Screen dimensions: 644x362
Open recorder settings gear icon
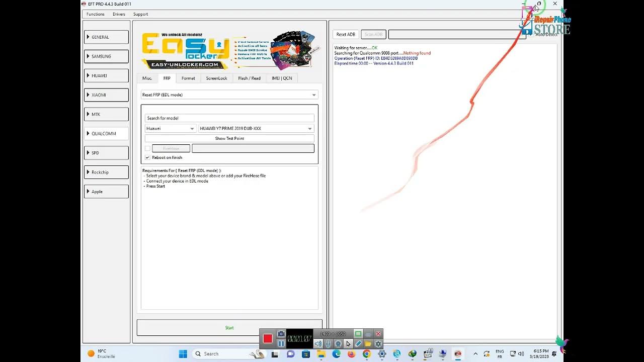[378, 344]
